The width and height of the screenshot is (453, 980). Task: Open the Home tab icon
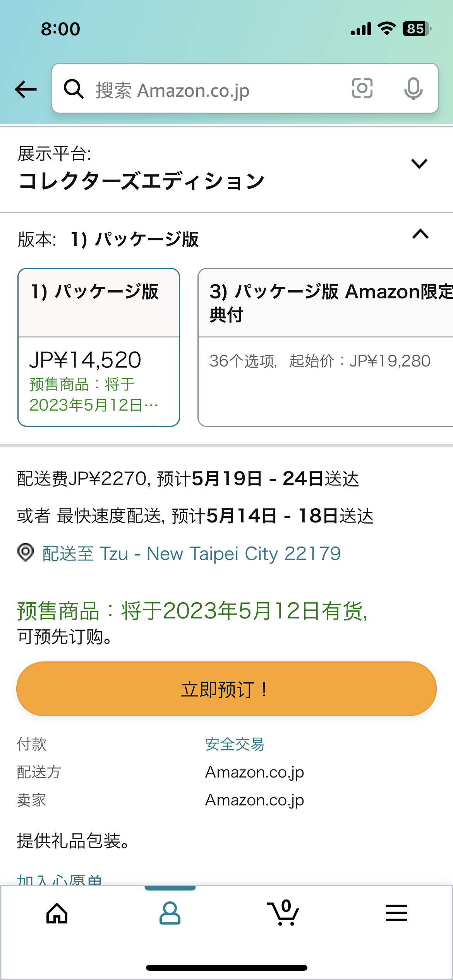click(x=57, y=913)
